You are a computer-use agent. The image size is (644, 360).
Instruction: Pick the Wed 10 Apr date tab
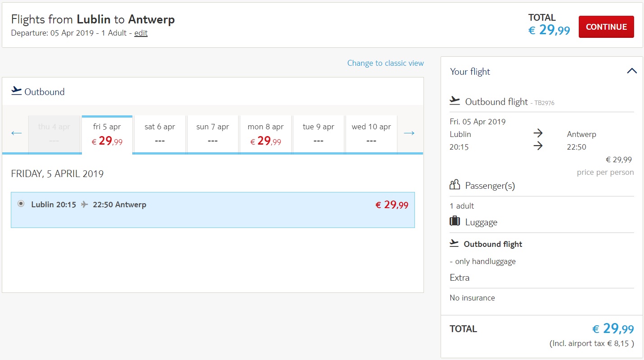point(371,135)
